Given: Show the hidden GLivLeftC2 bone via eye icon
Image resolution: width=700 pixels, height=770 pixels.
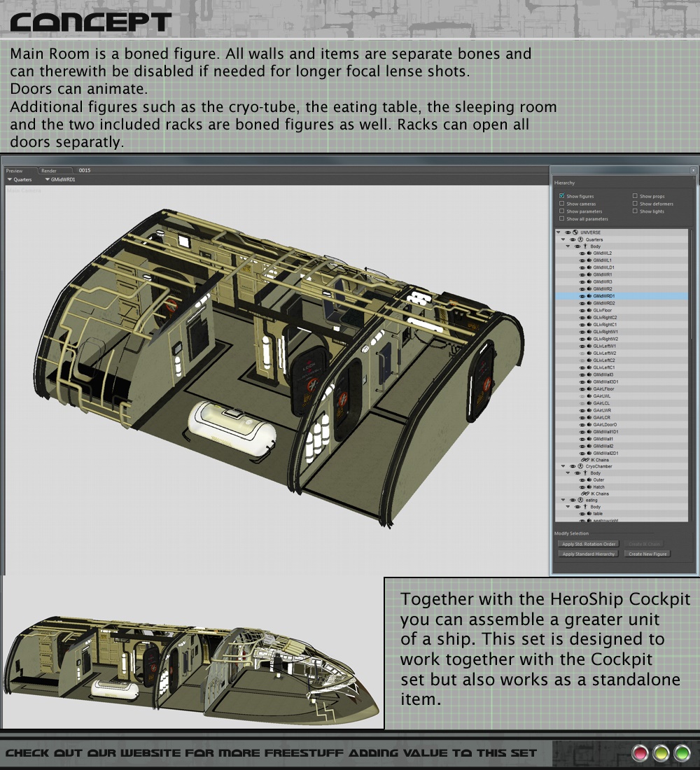Looking at the screenshot, I should tap(582, 360).
